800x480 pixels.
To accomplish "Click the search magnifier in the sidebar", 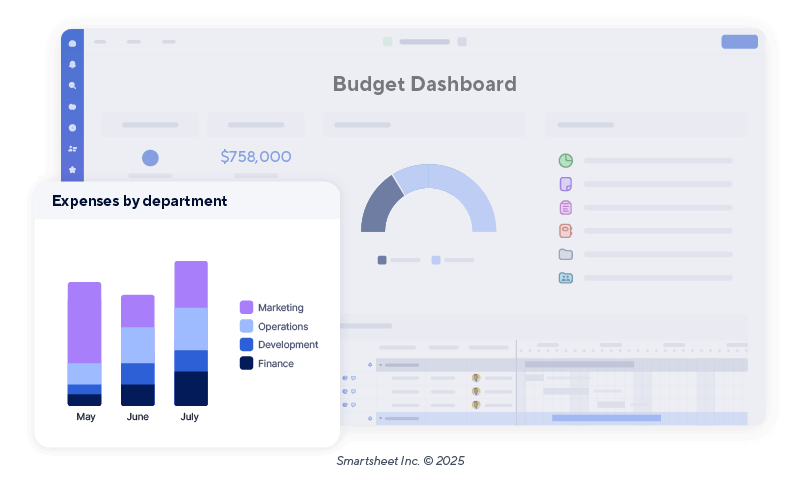I will 72,86.
